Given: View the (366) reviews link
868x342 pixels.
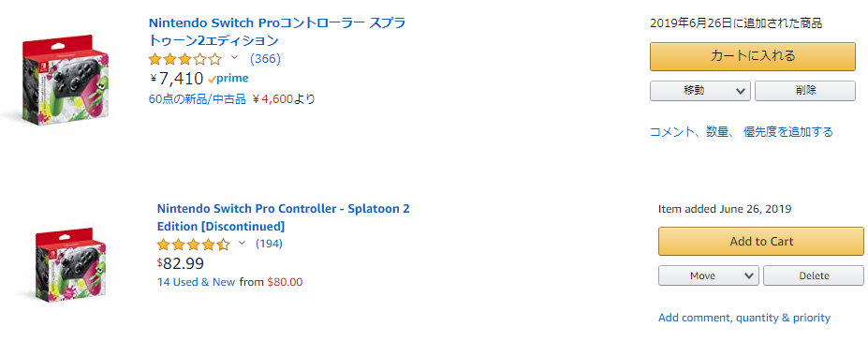Looking at the screenshot, I should tap(265, 58).
